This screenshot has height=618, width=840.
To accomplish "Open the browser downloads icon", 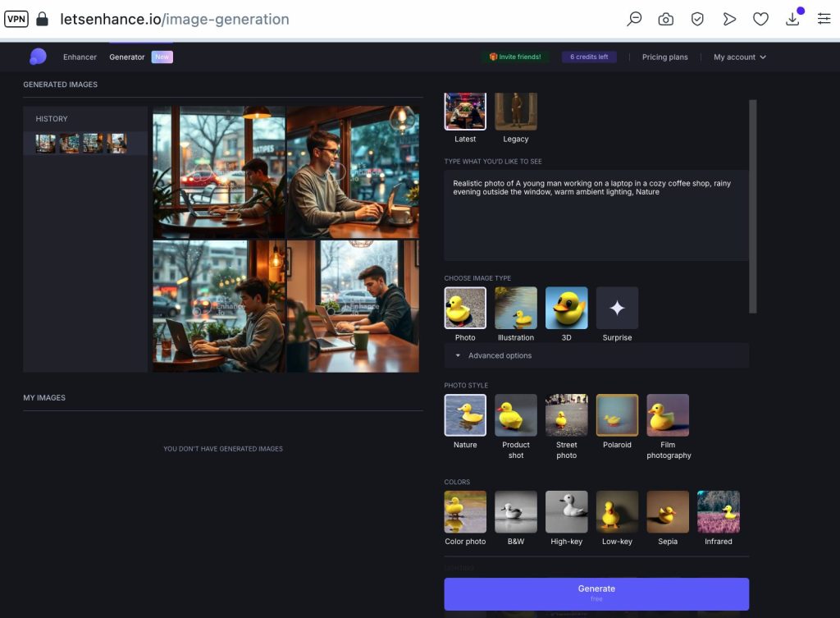I will coord(792,19).
